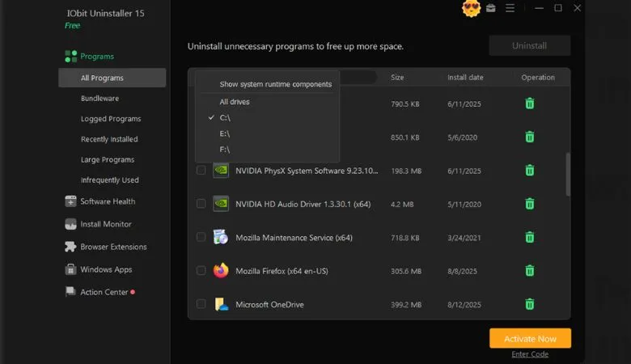Screen dimensions: 631x364
Task: Click the Action Center flag icon
Action: click(x=70, y=291)
